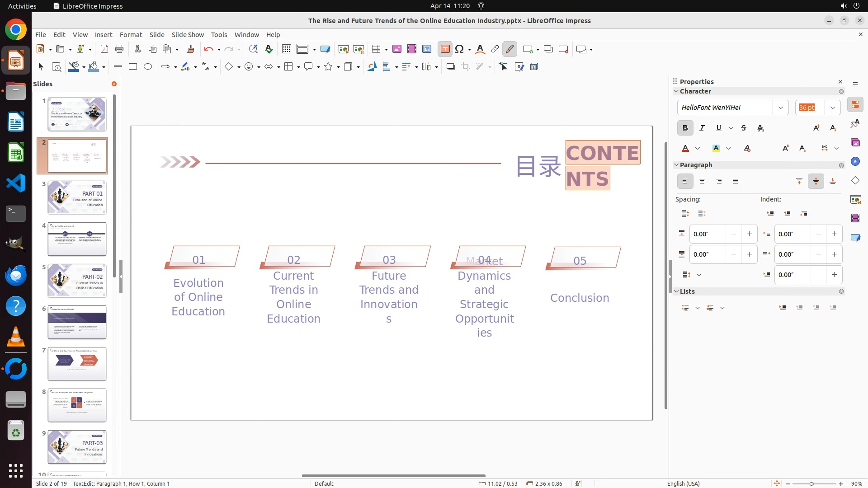The height and width of the screenshot is (488, 868).
Task: Select the Rectangle drawing tool
Action: click(133, 67)
